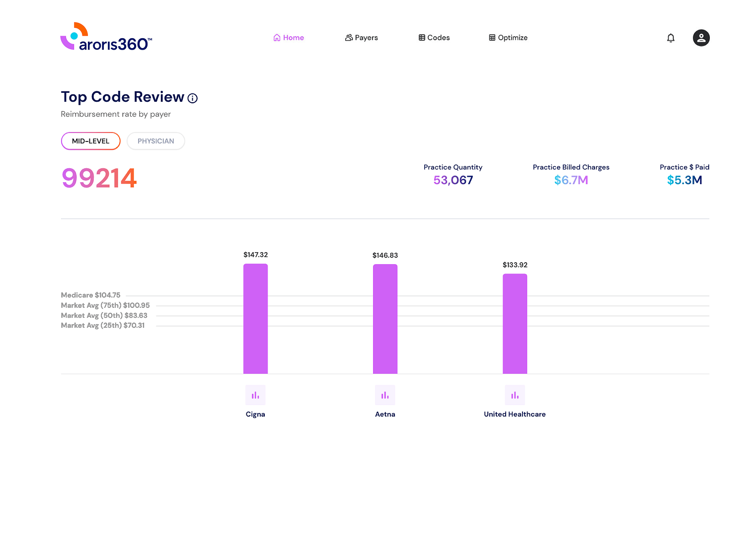
Task: Click the Reimbursement rate by payer subtitle
Action: tap(116, 114)
